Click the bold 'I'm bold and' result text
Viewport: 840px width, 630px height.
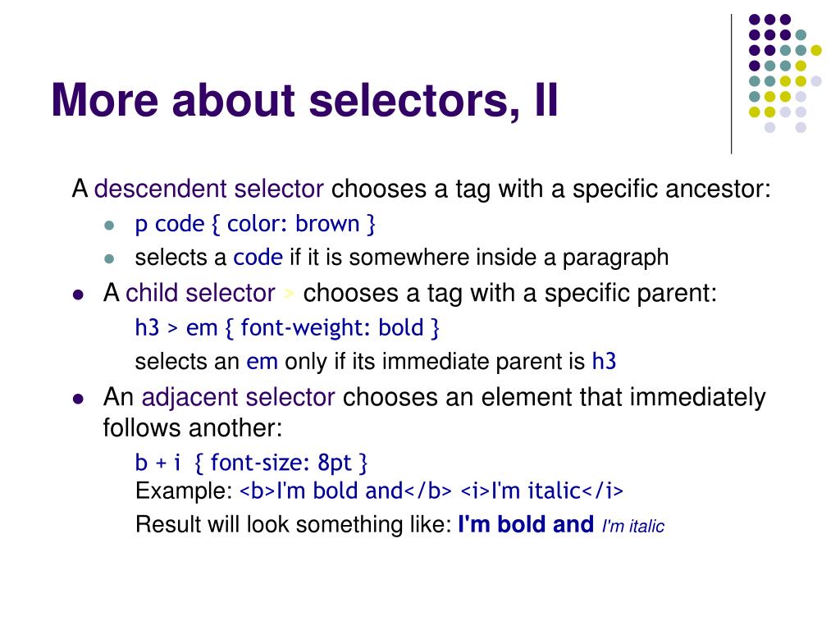[526, 524]
